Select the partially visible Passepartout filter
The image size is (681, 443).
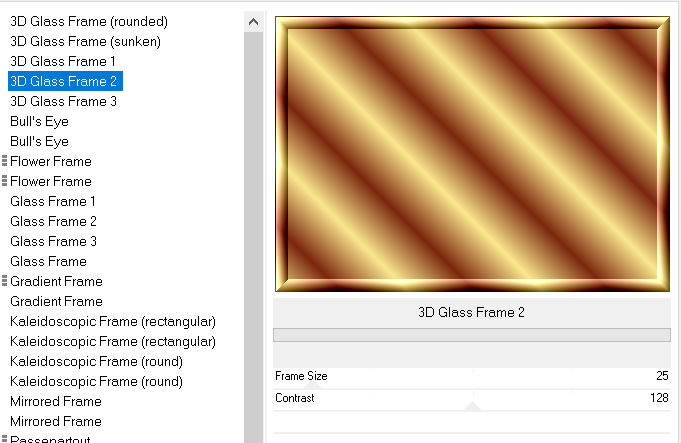(x=50, y=438)
